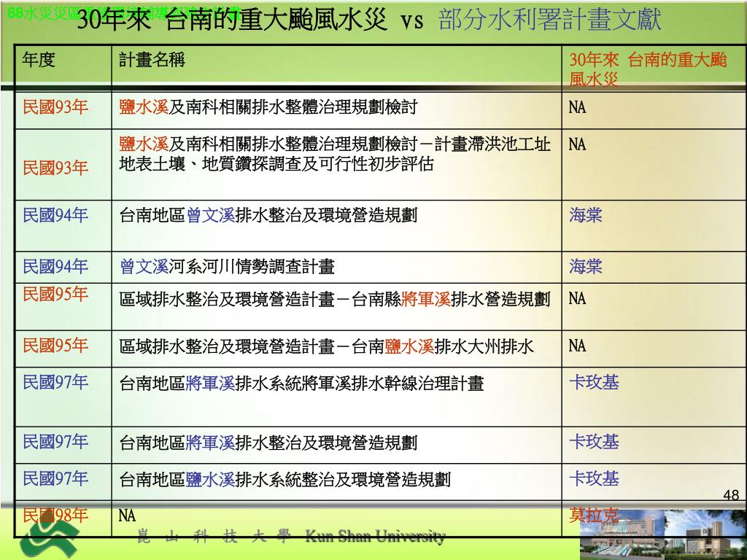Click '民國97年' beside 將軍溪排水整治 row
The height and width of the screenshot is (560, 747).
point(55,441)
